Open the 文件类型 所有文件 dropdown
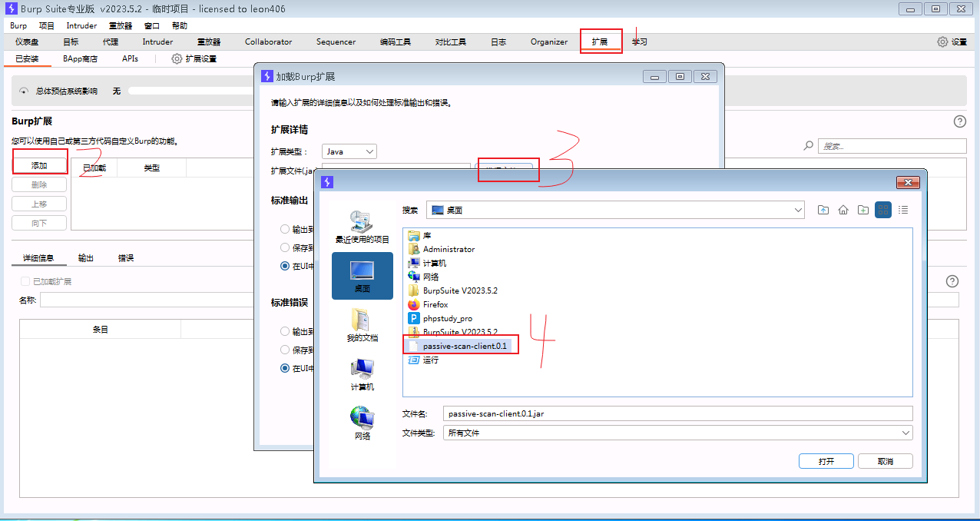The image size is (980, 521). [x=678, y=433]
